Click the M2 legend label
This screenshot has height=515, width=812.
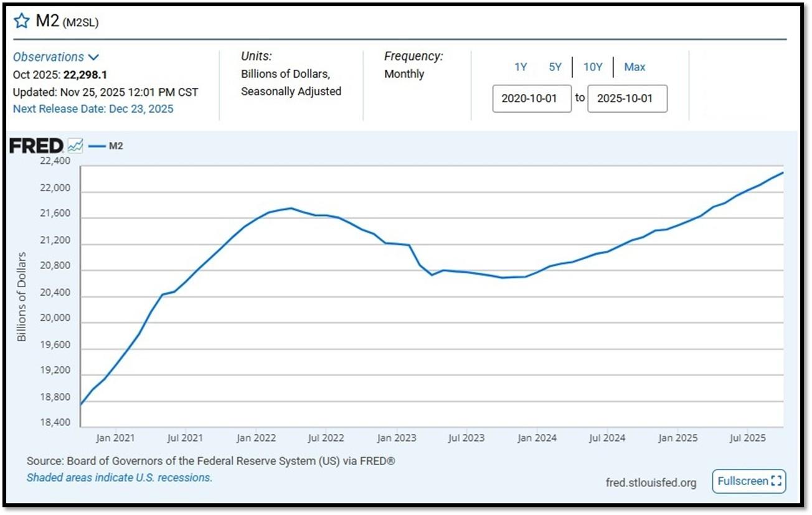[116, 146]
